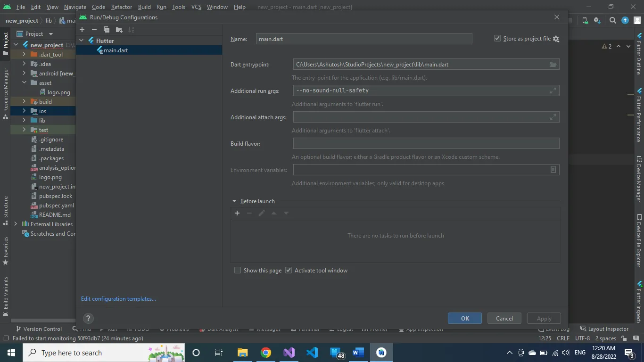
Task: Collapse the Before launch section
Action: click(x=234, y=201)
